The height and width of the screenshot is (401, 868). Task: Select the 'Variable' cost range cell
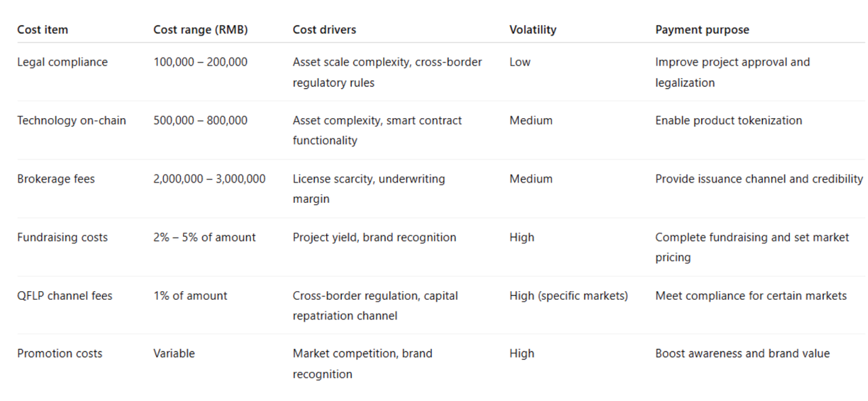pos(174,354)
